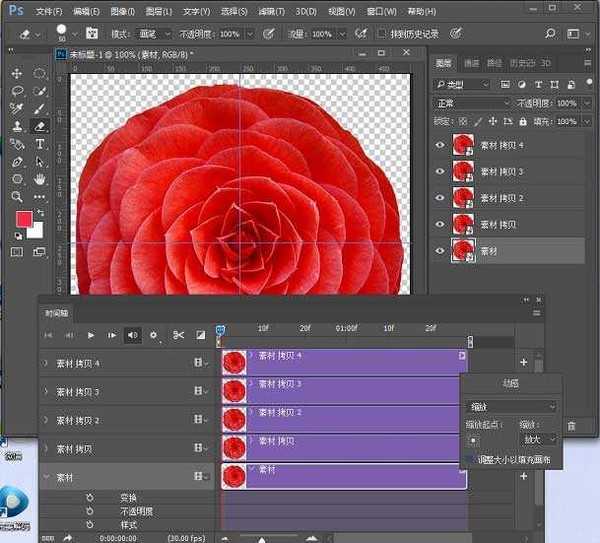Select the Type (T) tool
Screen dimensions: 600x543
coord(40,145)
